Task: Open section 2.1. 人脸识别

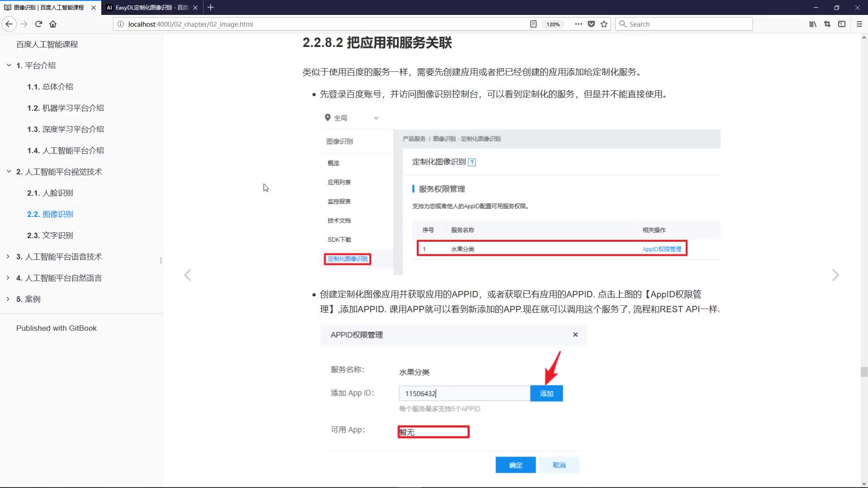Action: [50, 193]
